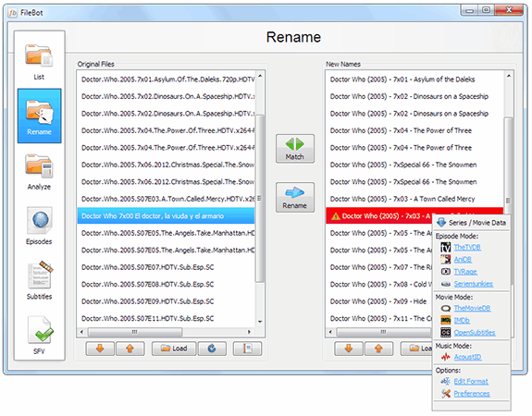Move original file down with arrow button
This screenshot has height=416, width=532.
coord(100,349)
